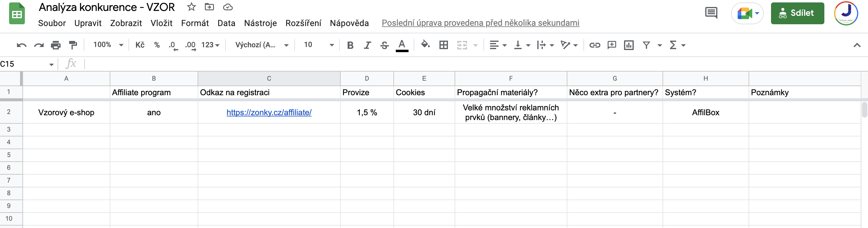868x228 pixels.
Task: Open text wrapping dropdown
Action: [545, 45]
